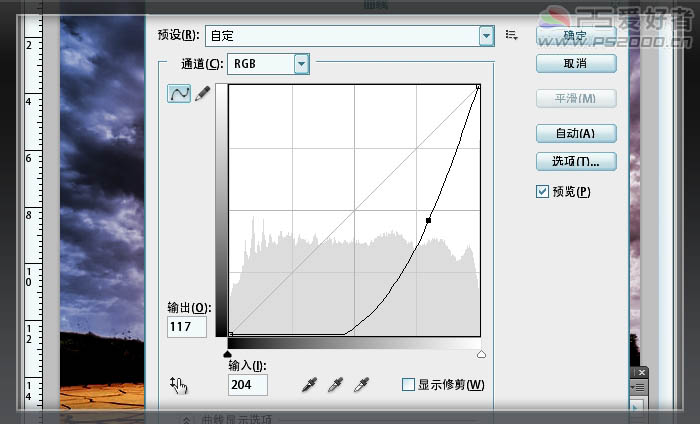
Task: Click the white point input slider triangle
Action: pos(481,353)
